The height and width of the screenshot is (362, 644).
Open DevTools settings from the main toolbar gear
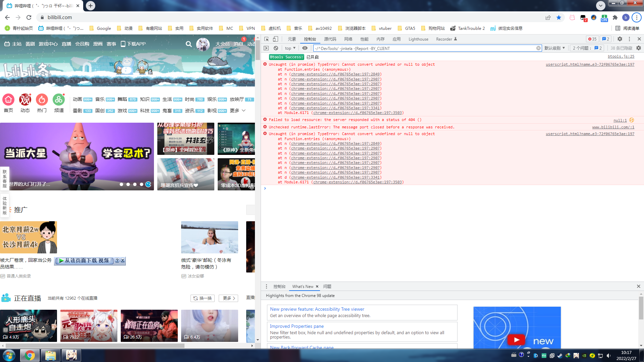[620, 39]
